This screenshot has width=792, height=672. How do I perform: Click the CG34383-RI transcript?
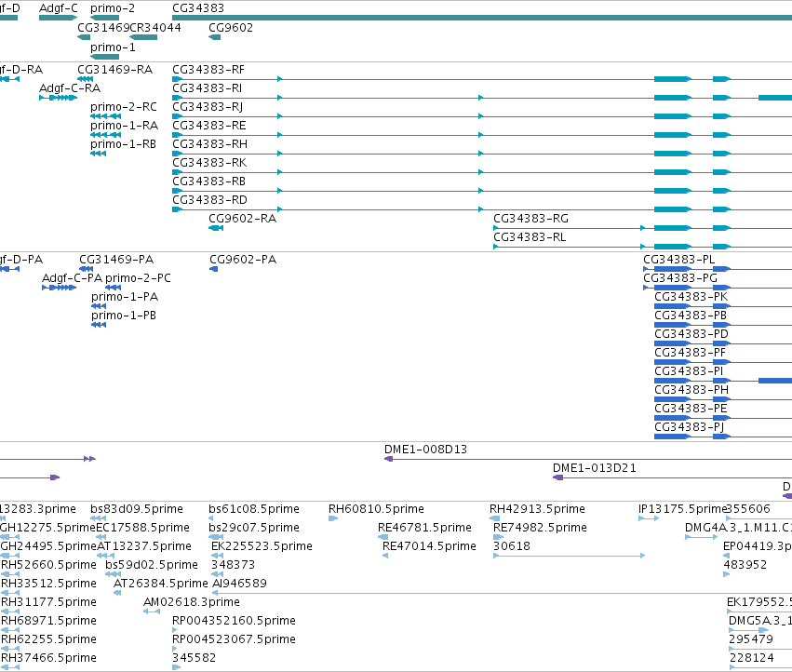click(x=482, y=98)
